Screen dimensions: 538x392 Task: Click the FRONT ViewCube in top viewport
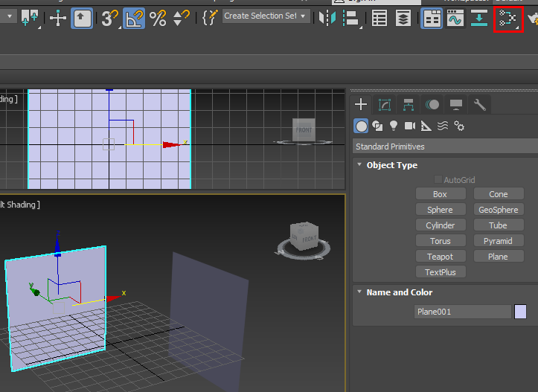(x=304, y=130)
